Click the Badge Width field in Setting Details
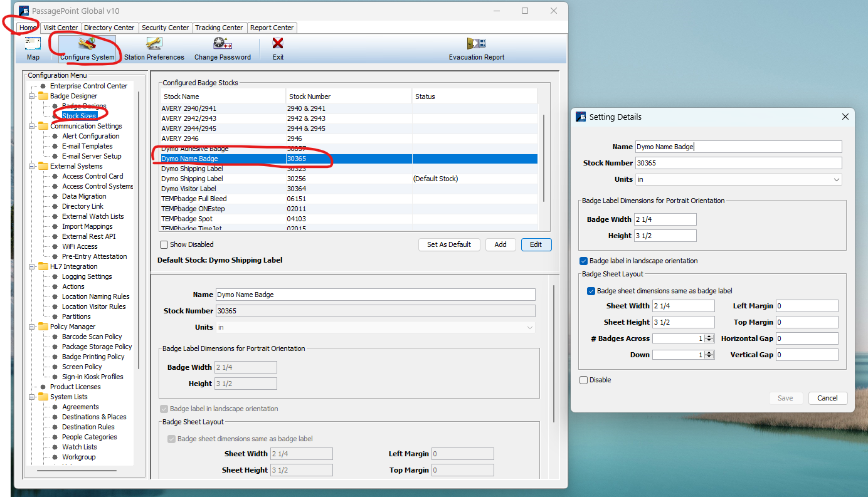This screenshot has height=497, width=868. (x=666, y=219)
